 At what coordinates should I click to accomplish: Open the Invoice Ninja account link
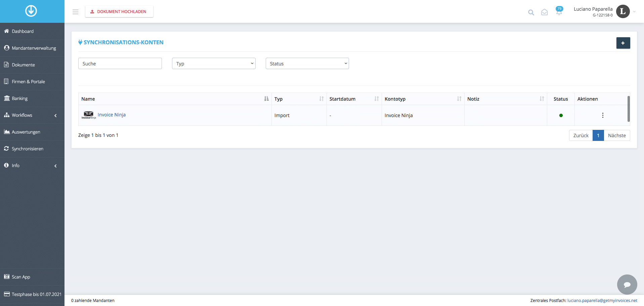pos(112,115)
